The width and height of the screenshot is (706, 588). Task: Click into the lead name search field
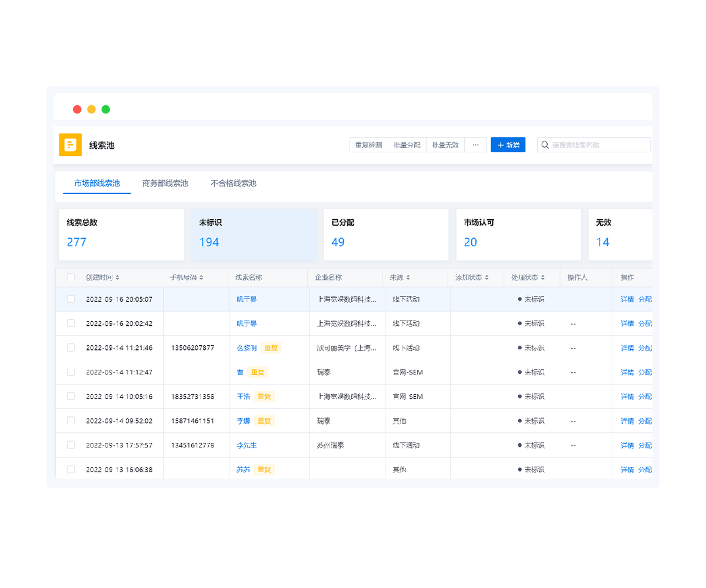(599, 145)
